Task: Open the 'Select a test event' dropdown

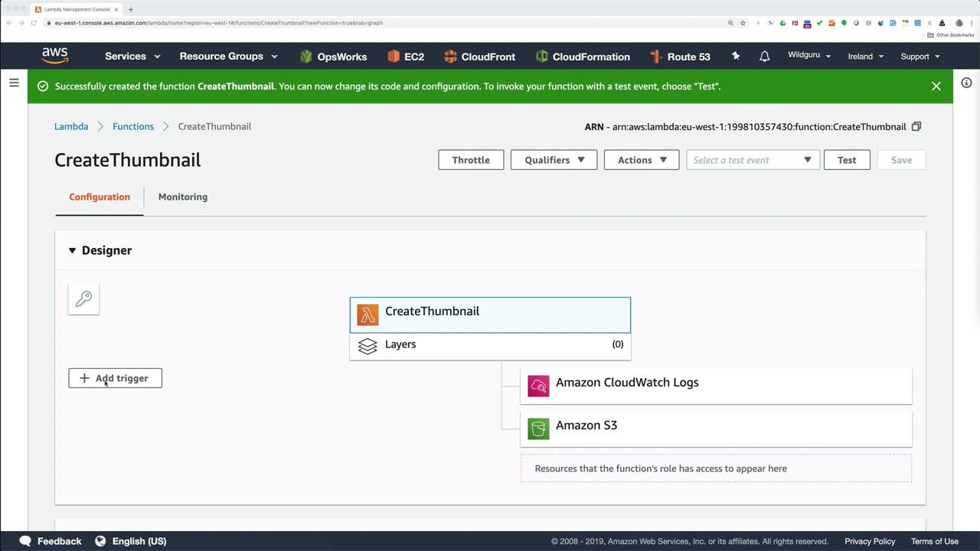Action: coord(753,160)
